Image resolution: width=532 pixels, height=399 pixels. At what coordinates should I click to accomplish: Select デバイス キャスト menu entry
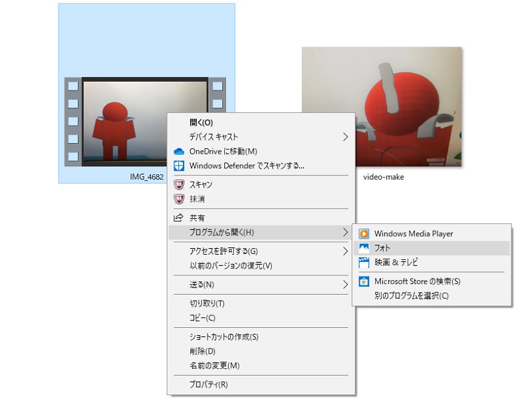(x=261, y=137)
